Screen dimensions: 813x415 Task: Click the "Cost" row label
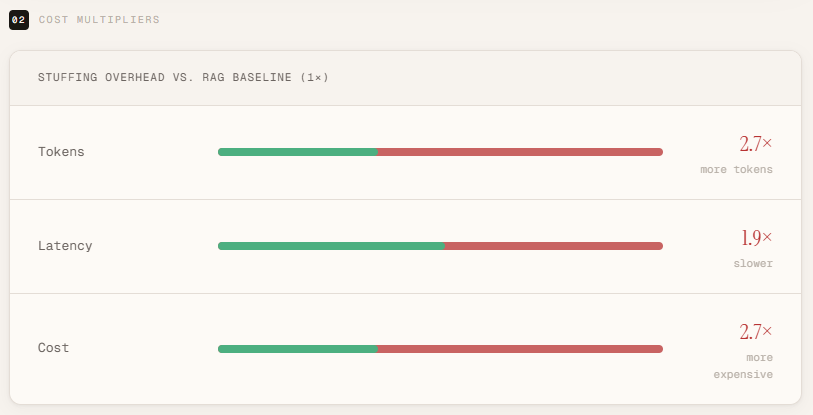click(x=54, y=348)
